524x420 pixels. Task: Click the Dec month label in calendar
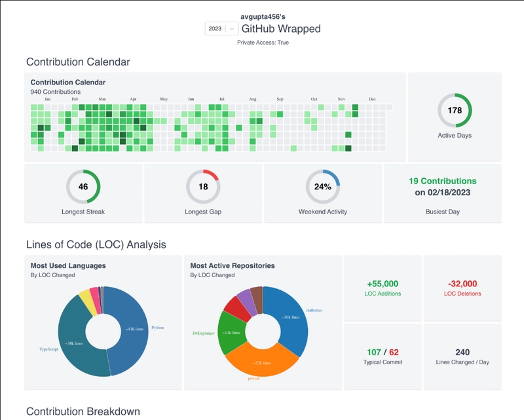[x=372, y=99]
